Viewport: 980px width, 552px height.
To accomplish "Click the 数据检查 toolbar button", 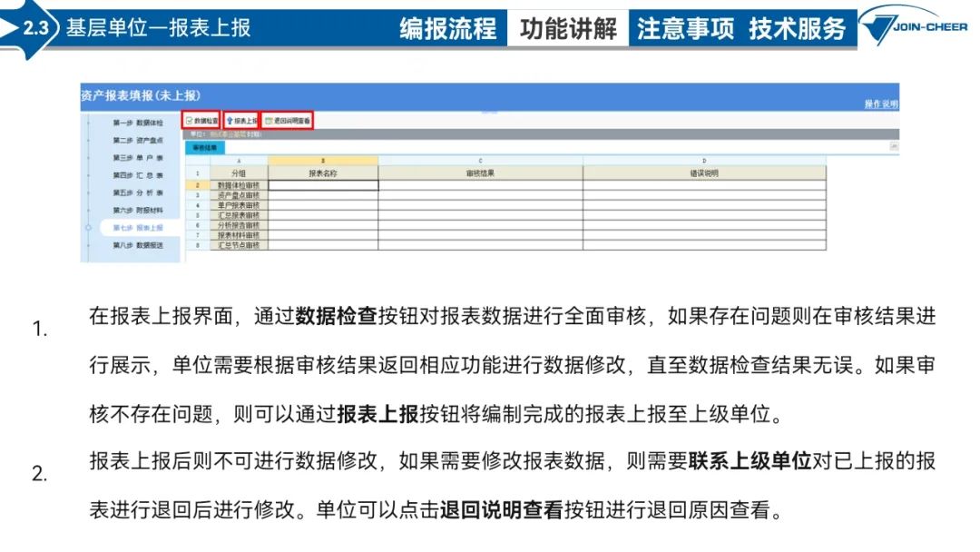I will [201, 120].
